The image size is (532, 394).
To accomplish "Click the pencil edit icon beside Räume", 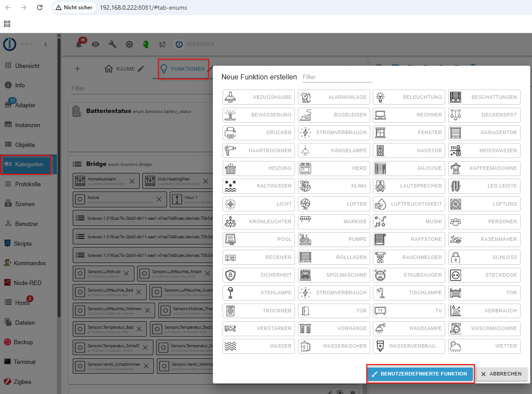I will point(141,69).
